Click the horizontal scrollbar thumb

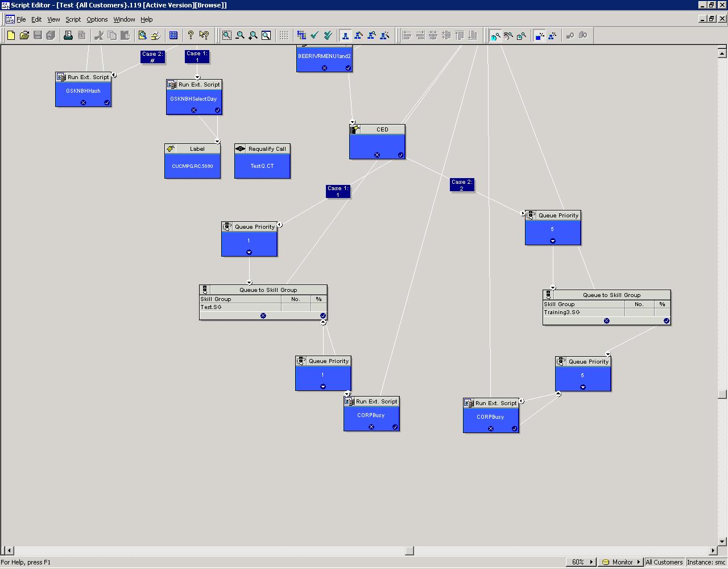coord(409,550)
